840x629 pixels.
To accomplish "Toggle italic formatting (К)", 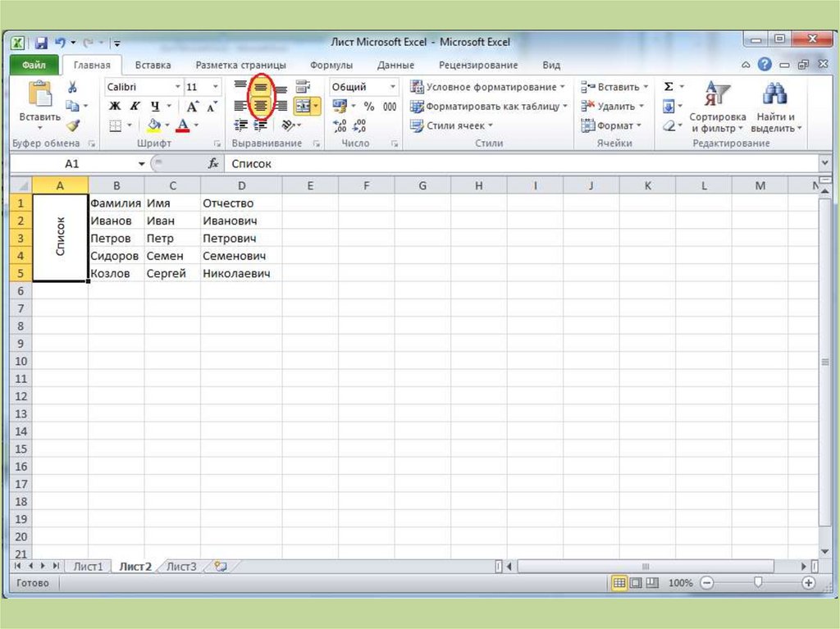I will pyautogui.click(x=135, y=107).
